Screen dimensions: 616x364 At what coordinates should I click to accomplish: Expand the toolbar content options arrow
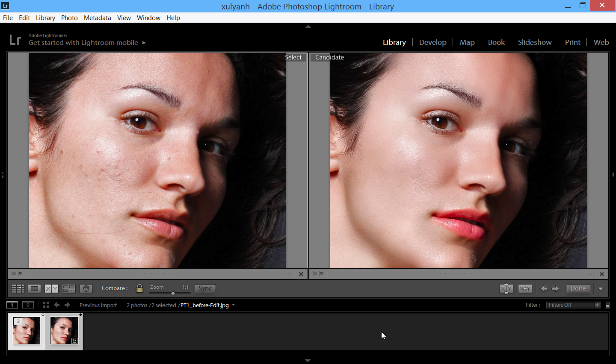pos(601,288)
